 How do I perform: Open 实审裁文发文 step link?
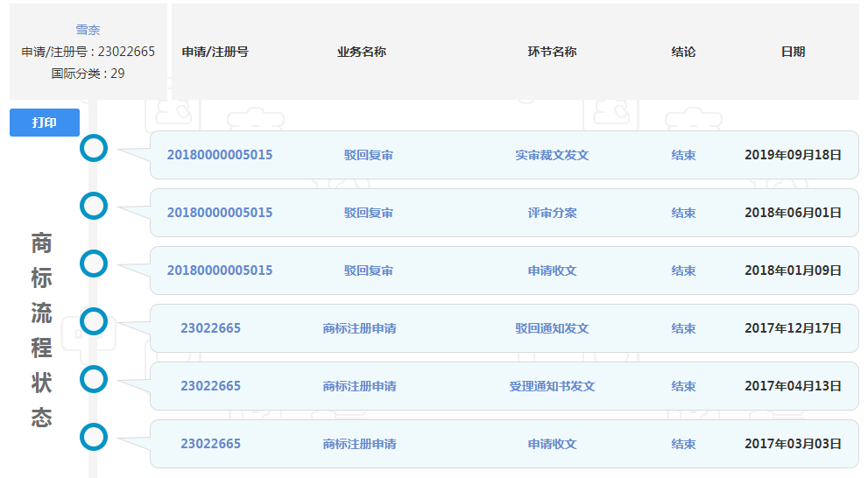[552, 155]
